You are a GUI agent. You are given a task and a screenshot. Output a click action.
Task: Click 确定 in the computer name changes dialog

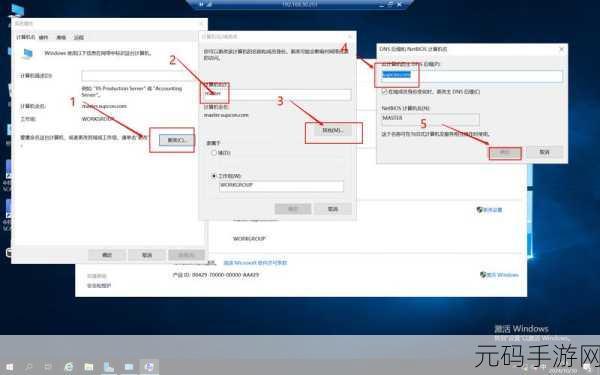click(x=293, y=209)
